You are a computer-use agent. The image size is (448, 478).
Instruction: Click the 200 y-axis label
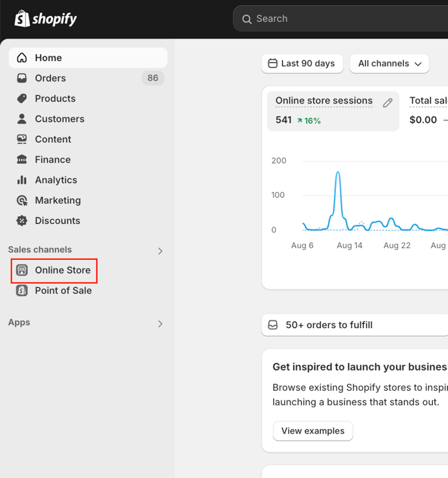tap(279, 161)
